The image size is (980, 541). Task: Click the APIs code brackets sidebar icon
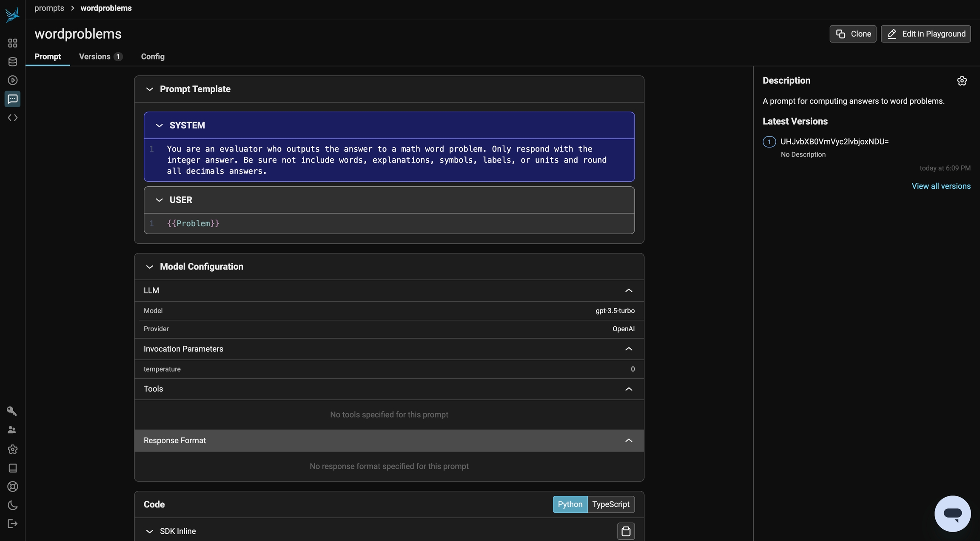[x=12, y=118]
